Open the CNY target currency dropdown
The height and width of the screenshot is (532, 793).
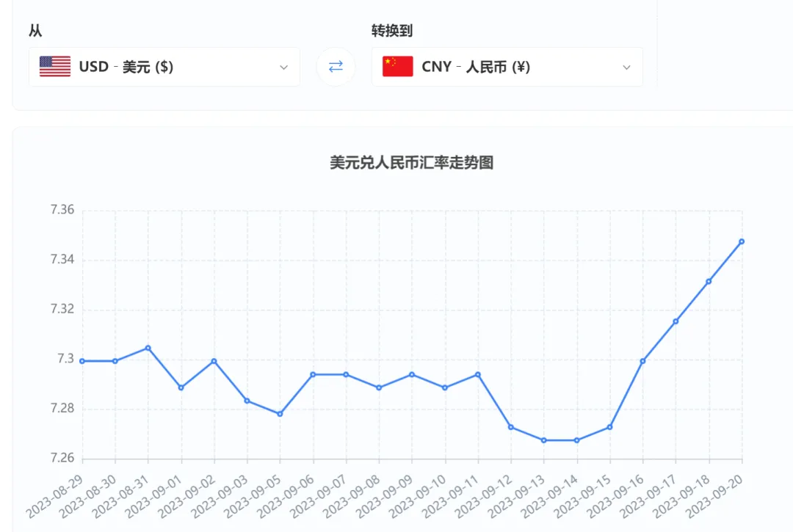tap(507, 67)
